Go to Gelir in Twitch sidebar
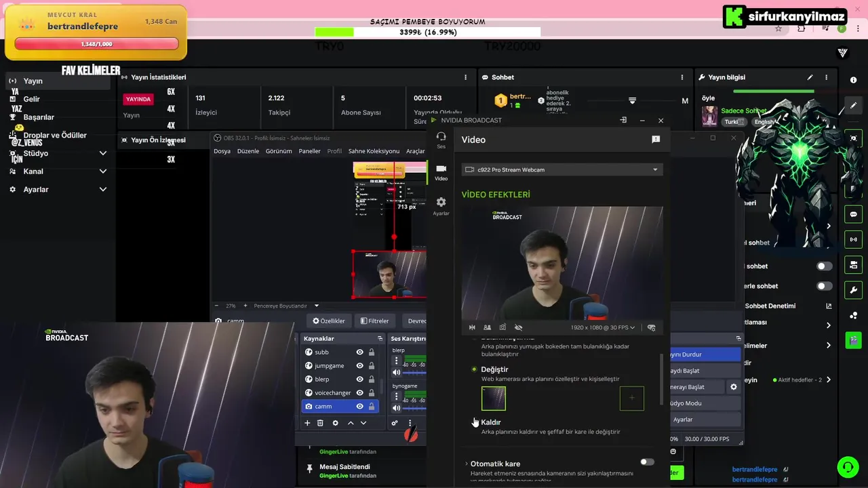The image size is (868, 488). click(32, 99)
